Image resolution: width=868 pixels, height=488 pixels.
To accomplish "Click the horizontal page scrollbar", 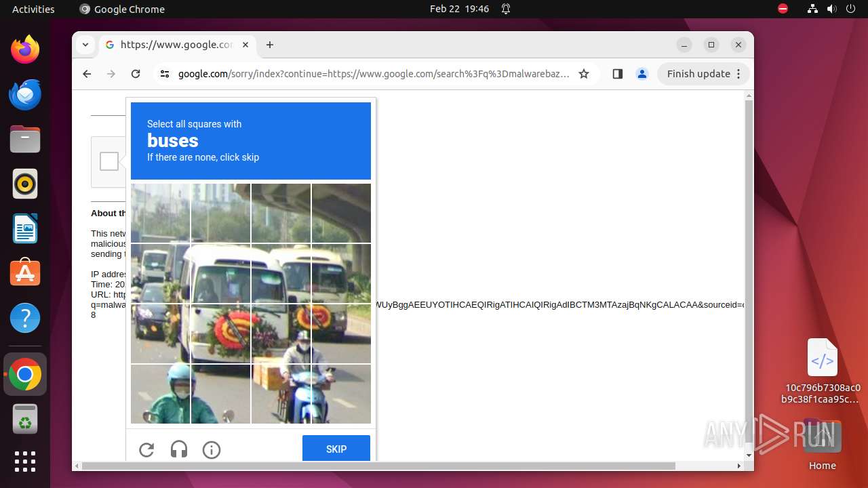I will (x=378, y=466).
